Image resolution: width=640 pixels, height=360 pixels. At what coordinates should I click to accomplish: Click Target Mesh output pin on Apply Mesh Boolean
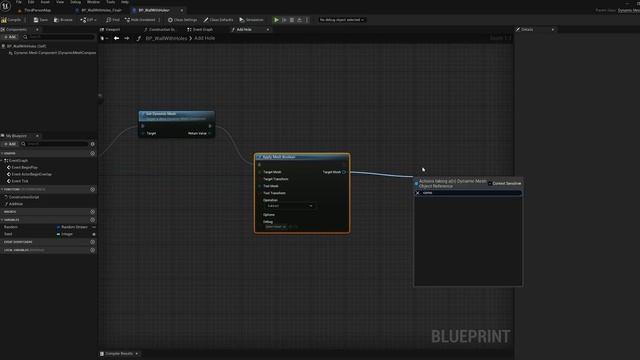pos(344,172)
